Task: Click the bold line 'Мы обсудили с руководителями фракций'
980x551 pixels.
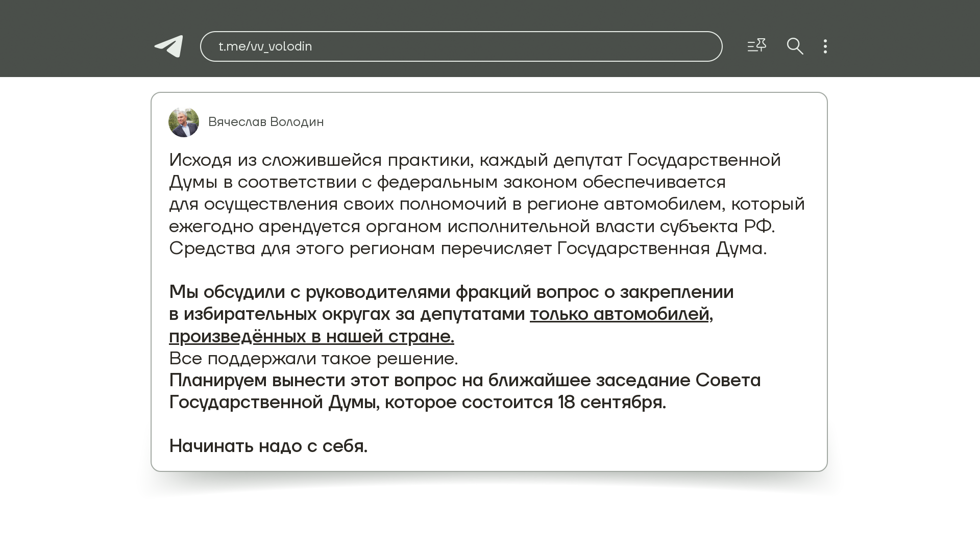Action: pos(451,292)
